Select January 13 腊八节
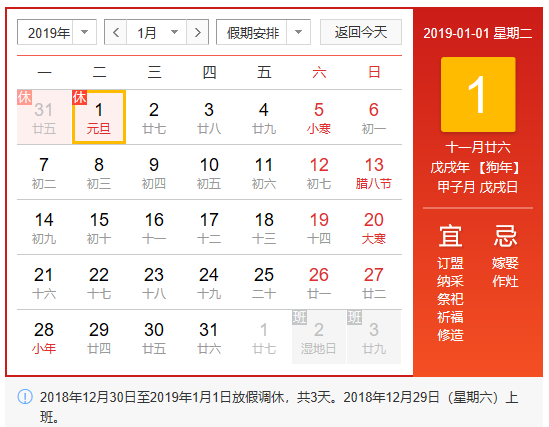549x427 pixels. tap(374, 172)
